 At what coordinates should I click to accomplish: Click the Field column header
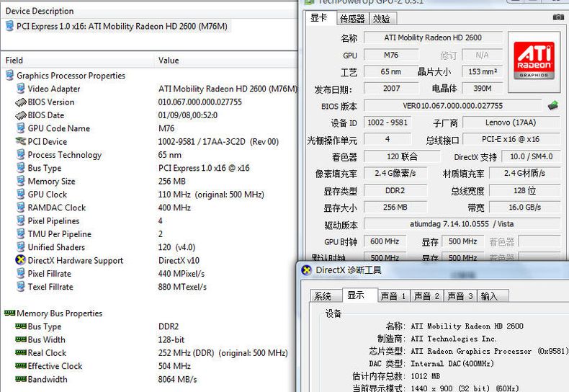[78, 61]
